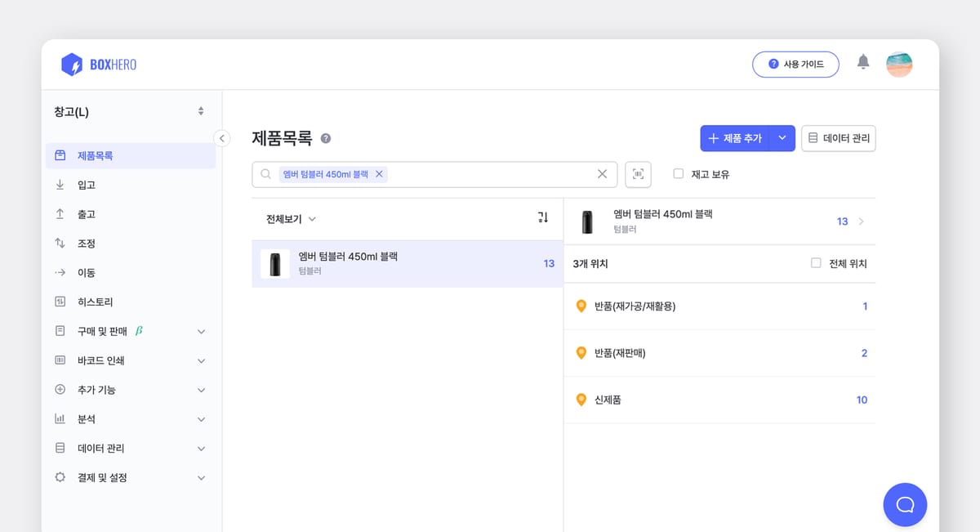Open the 분석 menu item

86,418
